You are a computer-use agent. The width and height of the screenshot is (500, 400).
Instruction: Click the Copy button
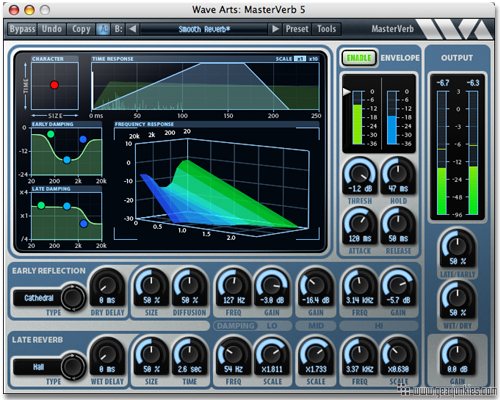pyautogui.click(x=81, y=29)
